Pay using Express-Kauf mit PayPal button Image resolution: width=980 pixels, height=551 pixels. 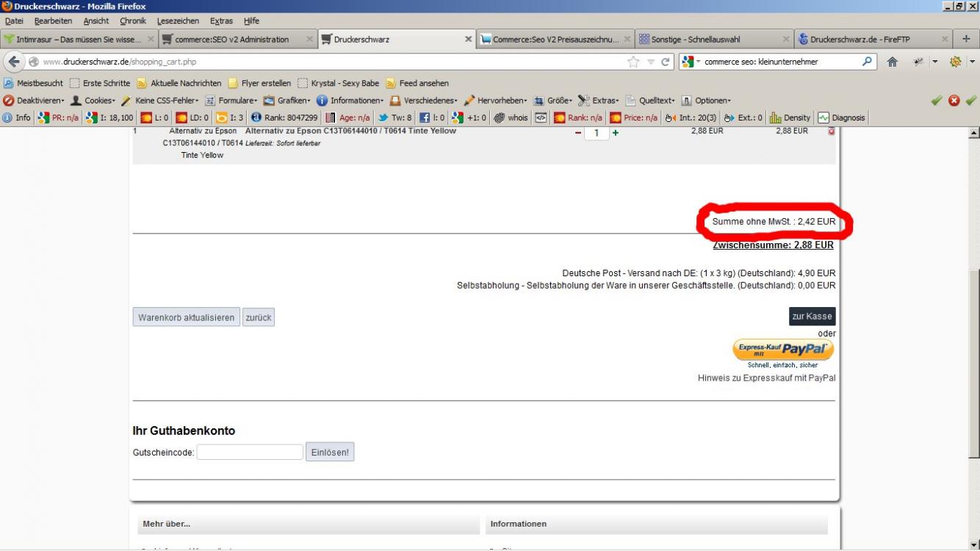[783, 350]
